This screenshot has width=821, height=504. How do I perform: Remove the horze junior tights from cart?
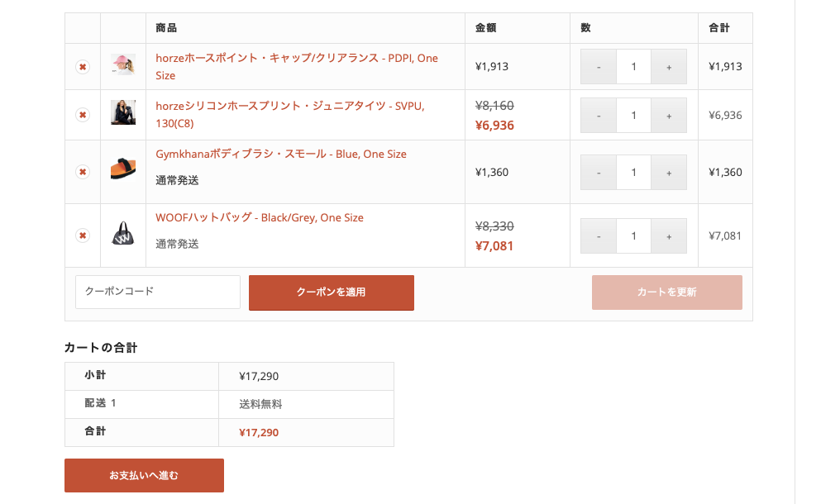point(83,115)
